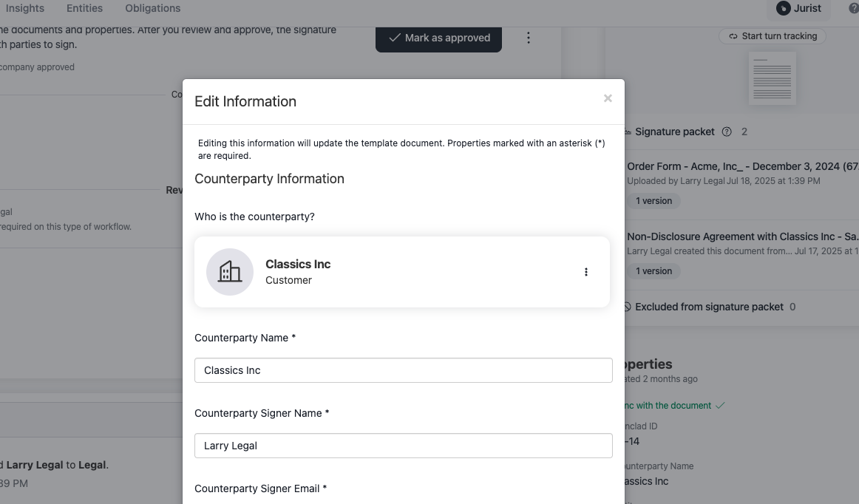859x504 pixels.
Task: Open the document preview thumbnail
Action: (773, 78)
